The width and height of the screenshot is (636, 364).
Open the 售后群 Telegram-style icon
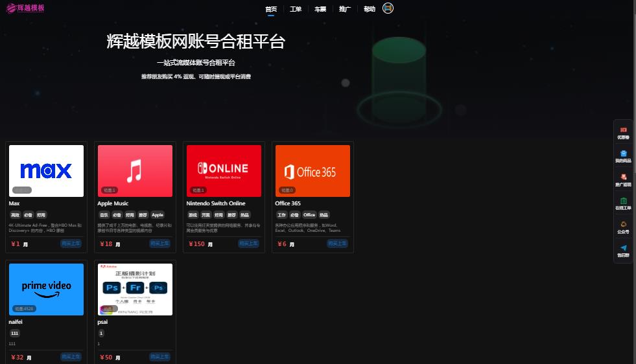pos(623,249)
